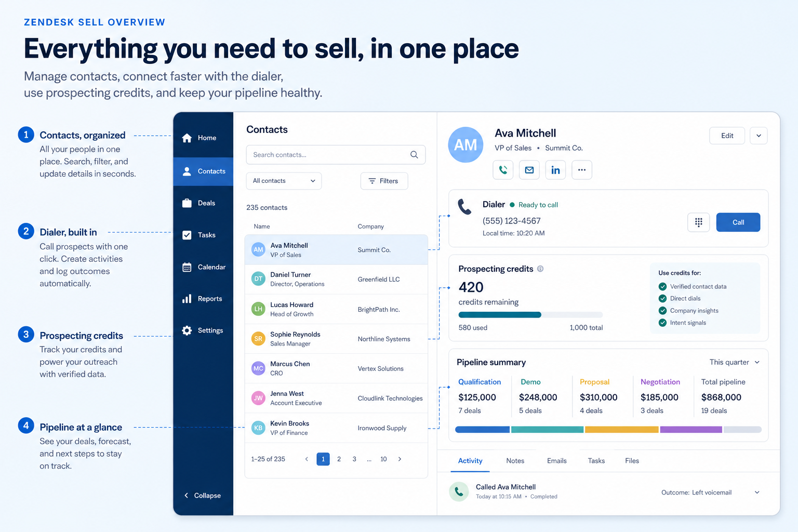This screenshot has width=798, height=532.
Task: Click the three-dots more actions icon
Action: pyautogui.click(x=582, y=170)
